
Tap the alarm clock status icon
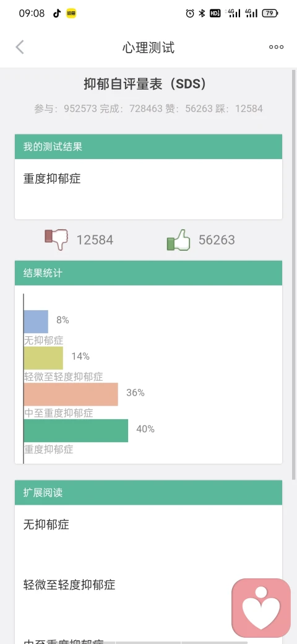[189, 14]
